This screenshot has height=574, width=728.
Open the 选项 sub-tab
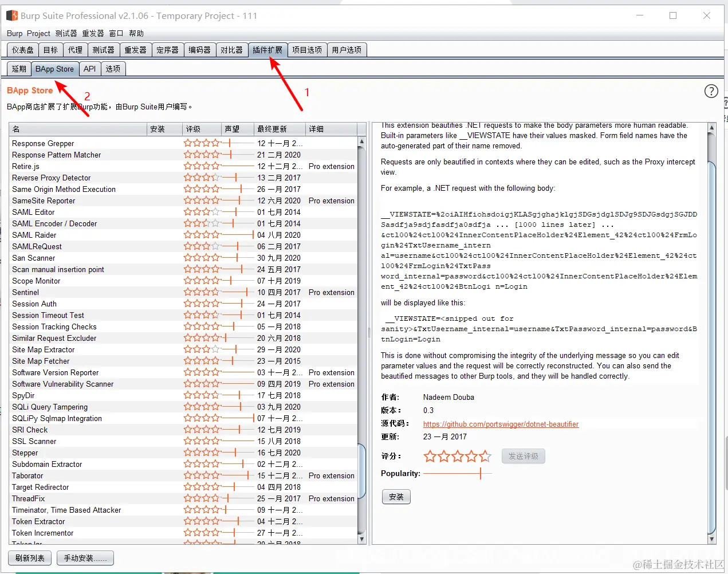click(x=113, y=69)
